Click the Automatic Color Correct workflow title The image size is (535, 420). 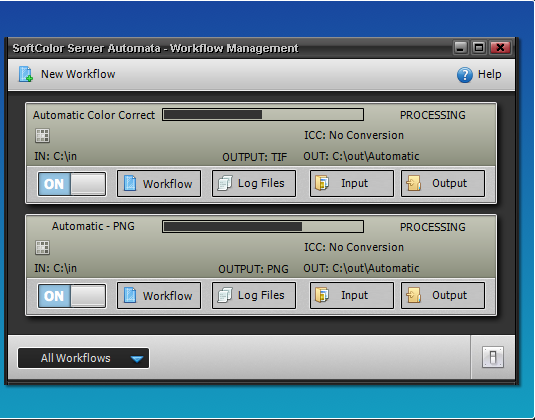pyautogui.click(x=94, y=115)
